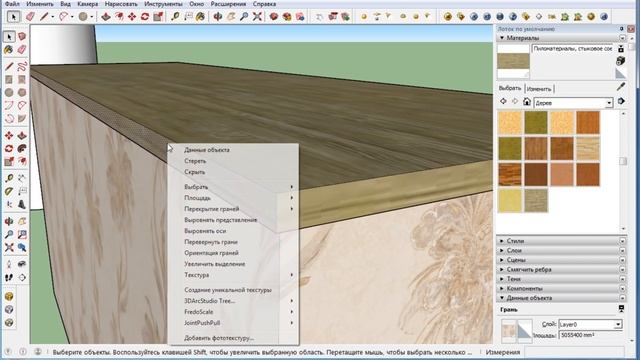640x360 pixels.
Task: Open the material library dropdown showing Дерев
Action: [573, 103]
